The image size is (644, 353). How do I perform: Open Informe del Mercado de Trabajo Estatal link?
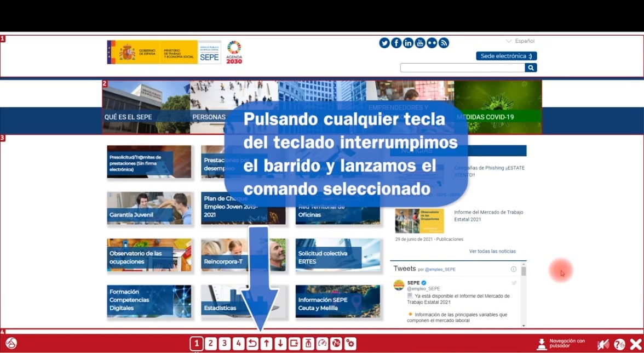[488, 216]
